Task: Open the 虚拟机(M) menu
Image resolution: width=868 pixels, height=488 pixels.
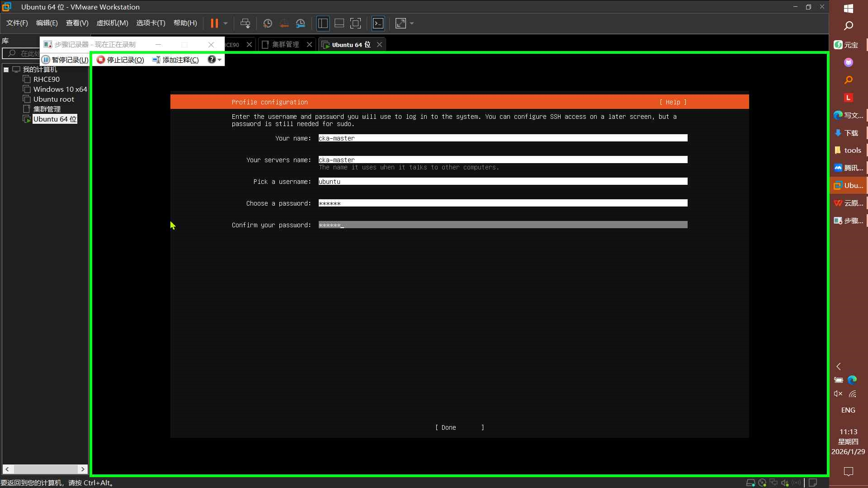Action: [112, 23]
